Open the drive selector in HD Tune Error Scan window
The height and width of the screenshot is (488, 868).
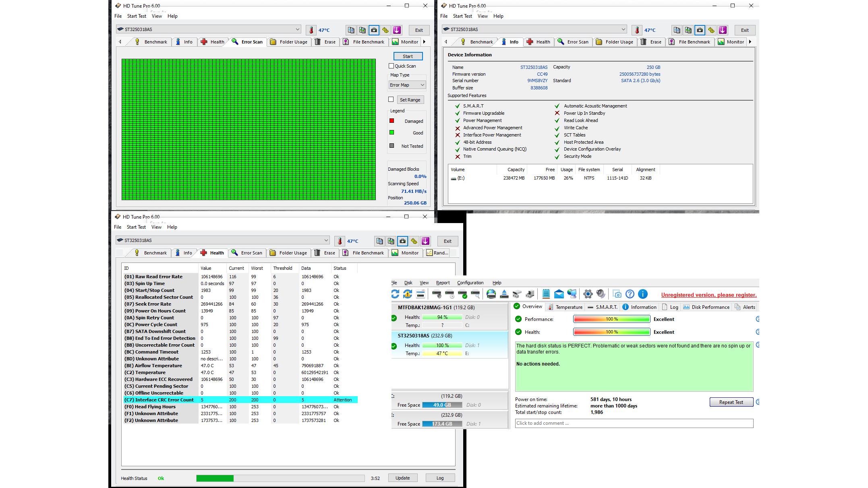[209, 29]
